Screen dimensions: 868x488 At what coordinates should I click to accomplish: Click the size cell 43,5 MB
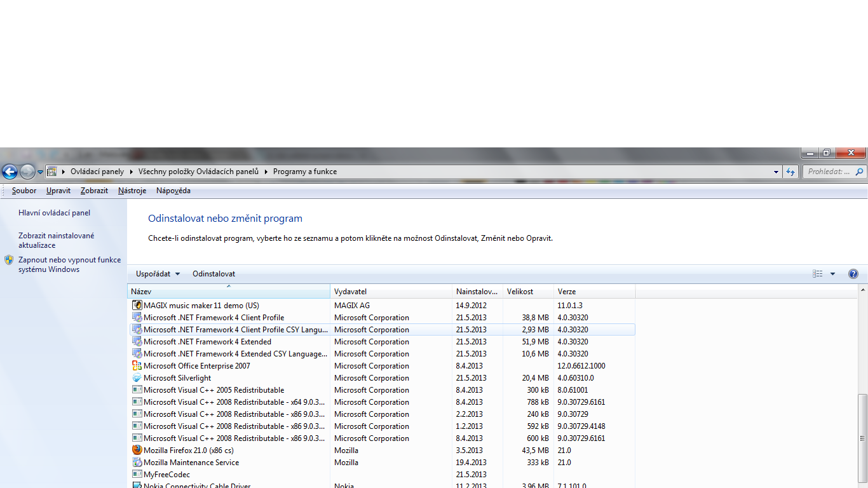point(534,451)
